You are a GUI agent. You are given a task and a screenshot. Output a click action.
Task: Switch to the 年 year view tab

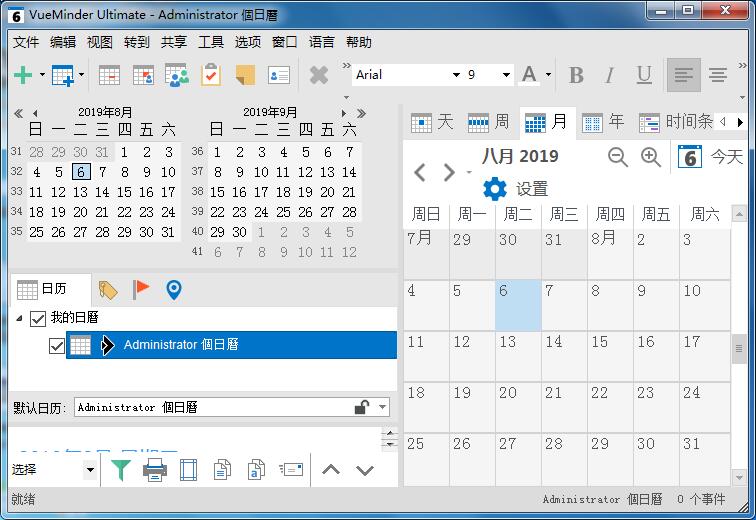point(603,122)
